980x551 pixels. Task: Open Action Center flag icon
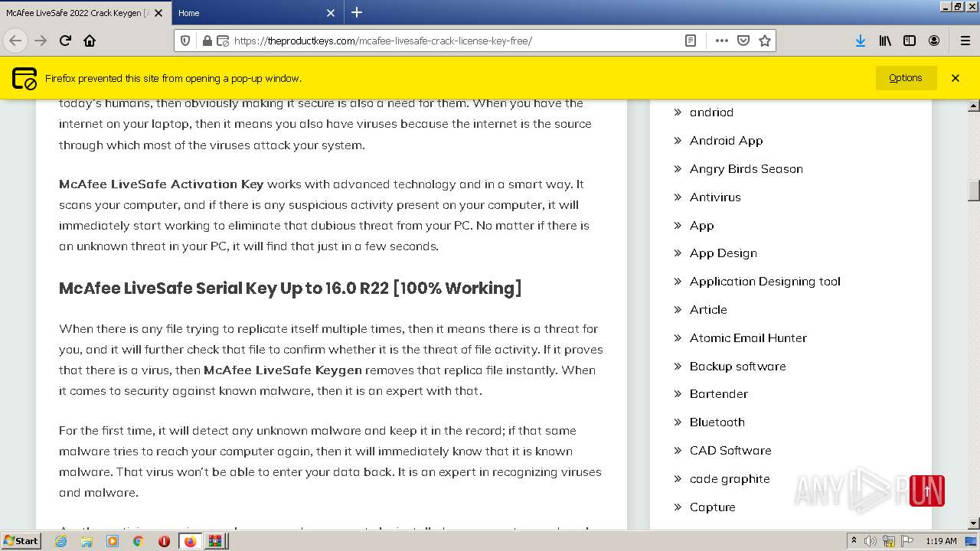click(x=907, y=541)
